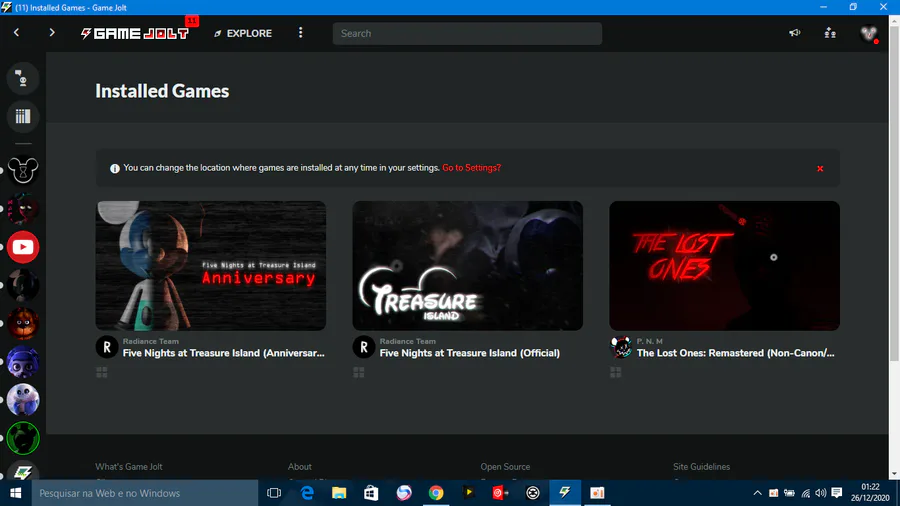Open the game library sidebar icon
Viewport: 900px width, 506px height.
coord(23,116)
